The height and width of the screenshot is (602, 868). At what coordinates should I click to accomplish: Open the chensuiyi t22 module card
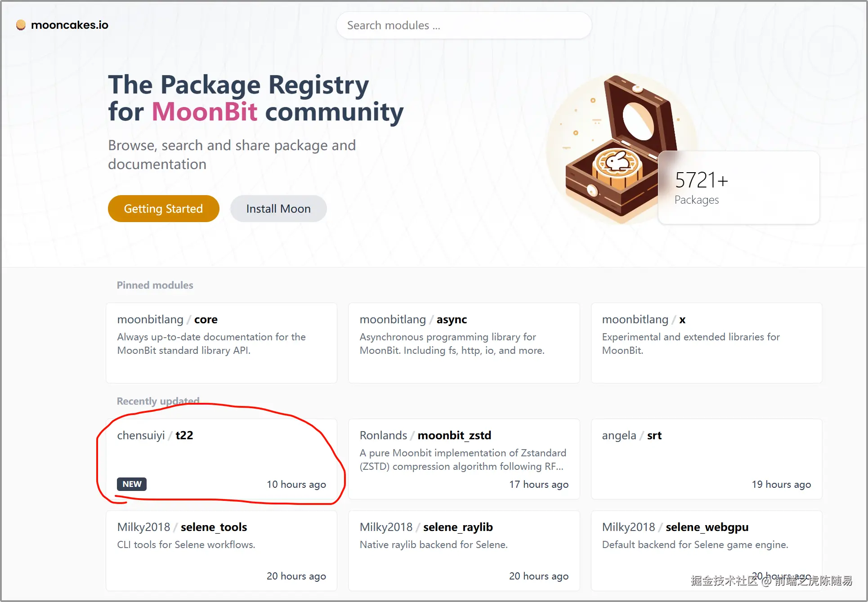click(221, 459)
